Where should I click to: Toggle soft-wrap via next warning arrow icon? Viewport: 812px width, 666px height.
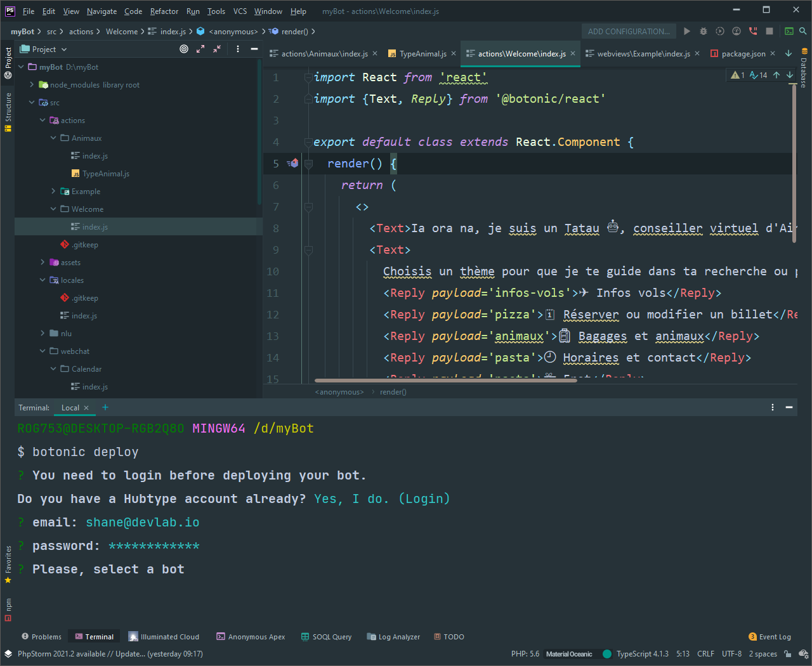coord(790,75)
